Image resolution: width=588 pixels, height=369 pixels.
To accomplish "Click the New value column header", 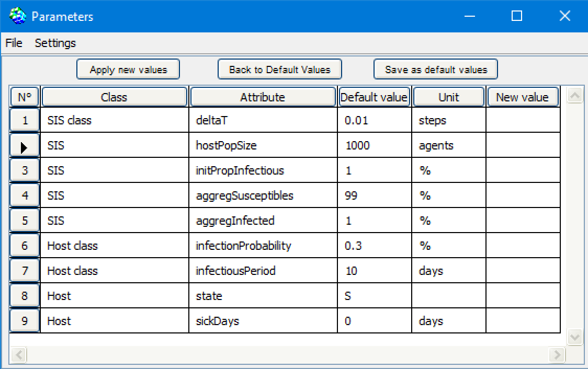I will (522, 97).
